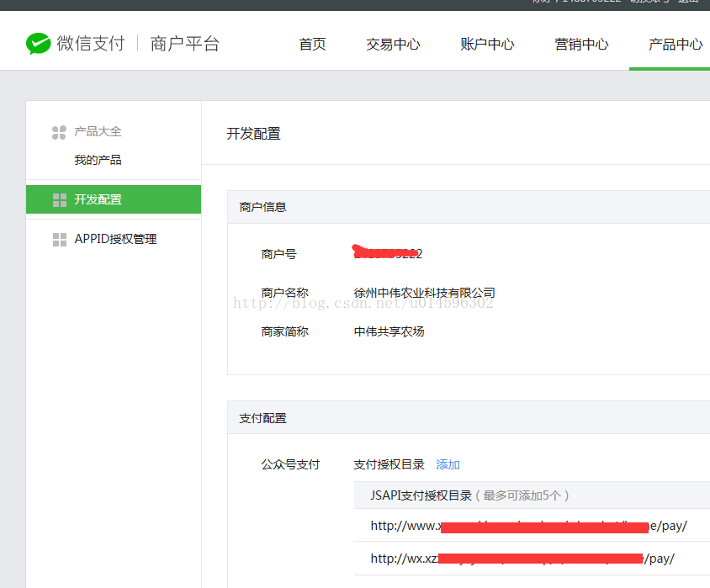Viewport: 710px width, 588px height.
Task: Click the 产品大全 sidebar heading
Action: 98,132
